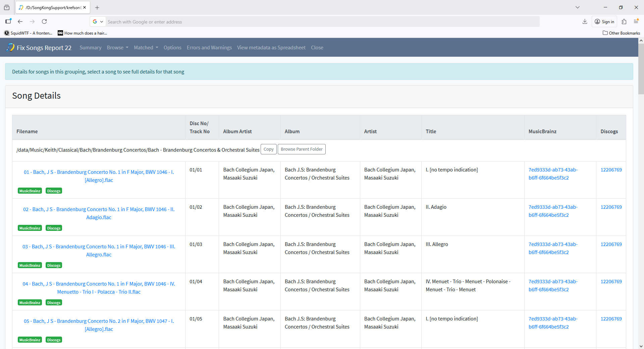
Task: Expand the Browse dropdown menu
Action: (117, 48)
